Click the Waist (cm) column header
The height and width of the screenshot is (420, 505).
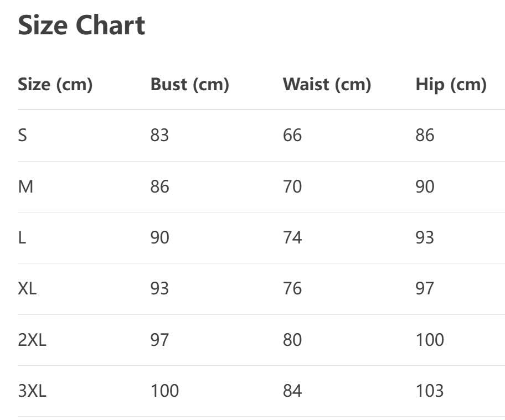327,85
